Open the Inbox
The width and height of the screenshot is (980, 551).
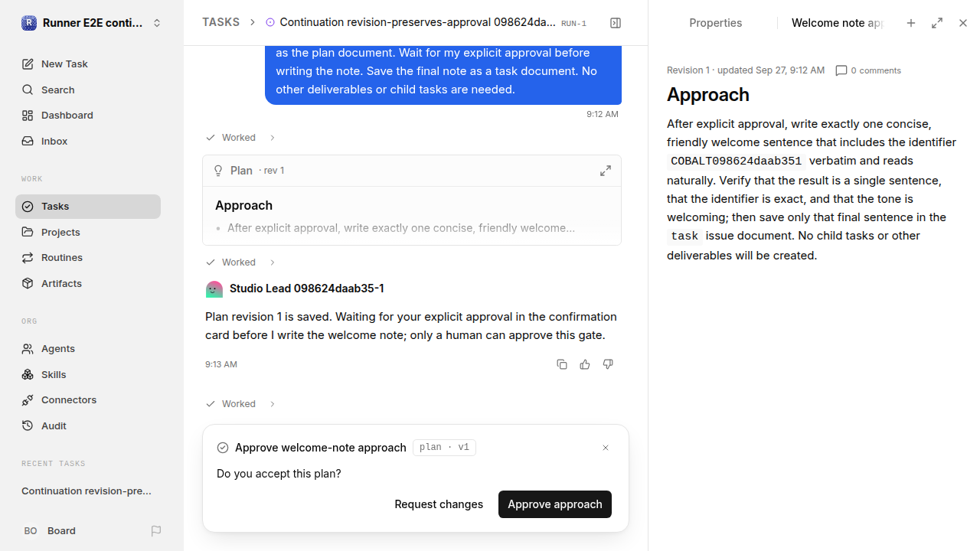pos(88,141)
